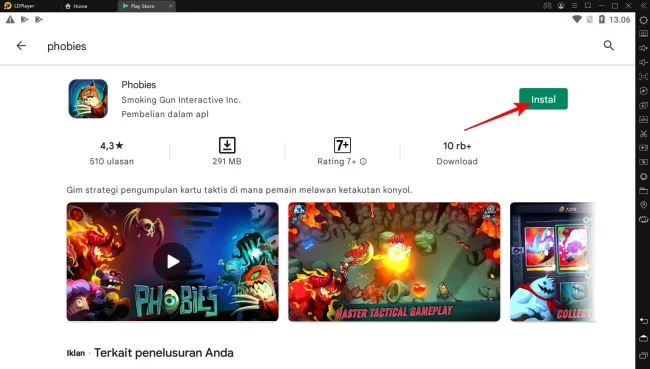Open LDPlayer settings gear in sidebar

click(x=643, y=20)
